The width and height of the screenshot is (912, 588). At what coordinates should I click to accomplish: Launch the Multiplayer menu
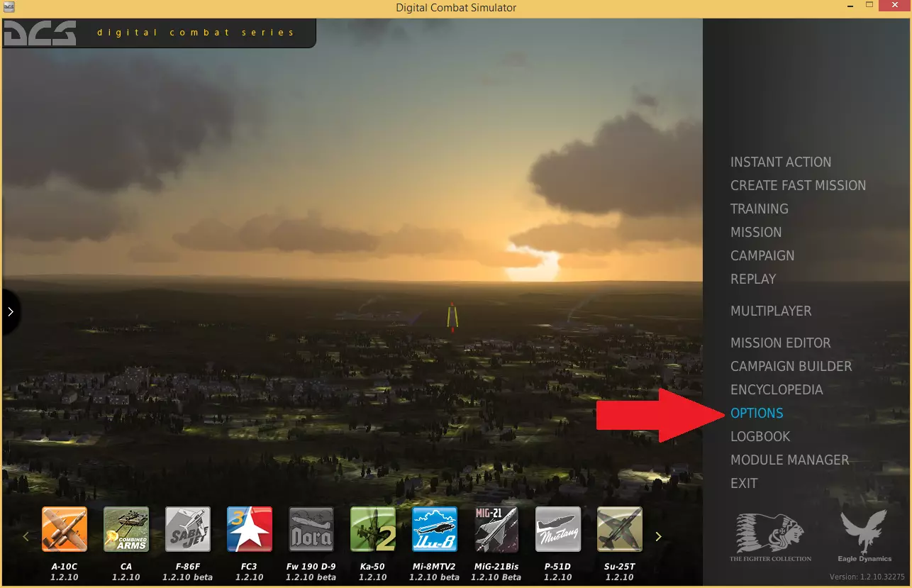tap(771, 311)
